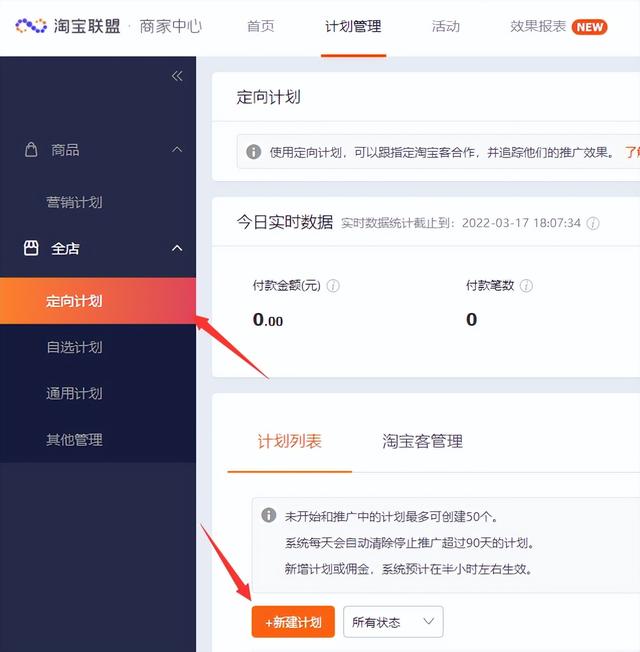This screenshot has width=640, height=652.
Task: Click the 新增计划或佣金 note line
Action: coord(408,568)
